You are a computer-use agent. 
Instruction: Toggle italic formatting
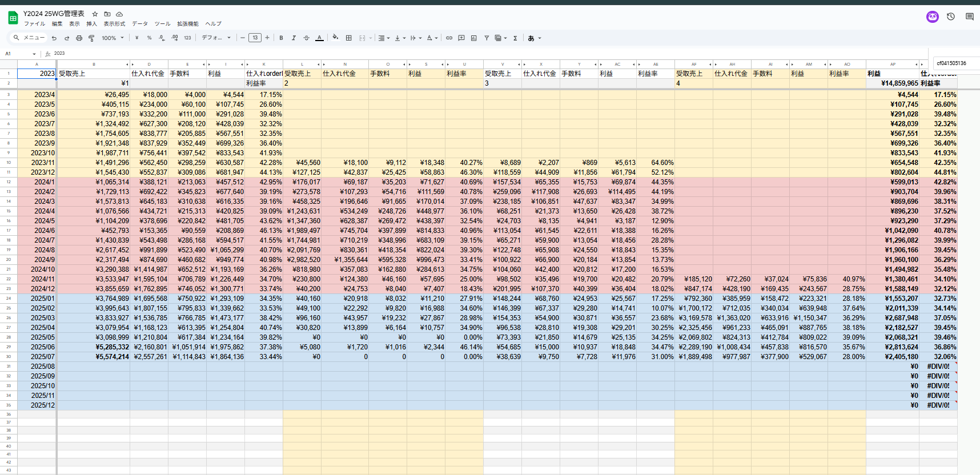(294, 38)
